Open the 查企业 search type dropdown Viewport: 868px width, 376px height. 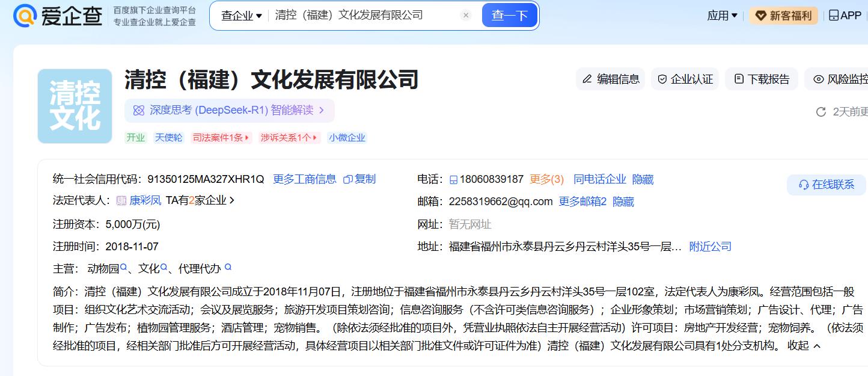click(242, 16)
